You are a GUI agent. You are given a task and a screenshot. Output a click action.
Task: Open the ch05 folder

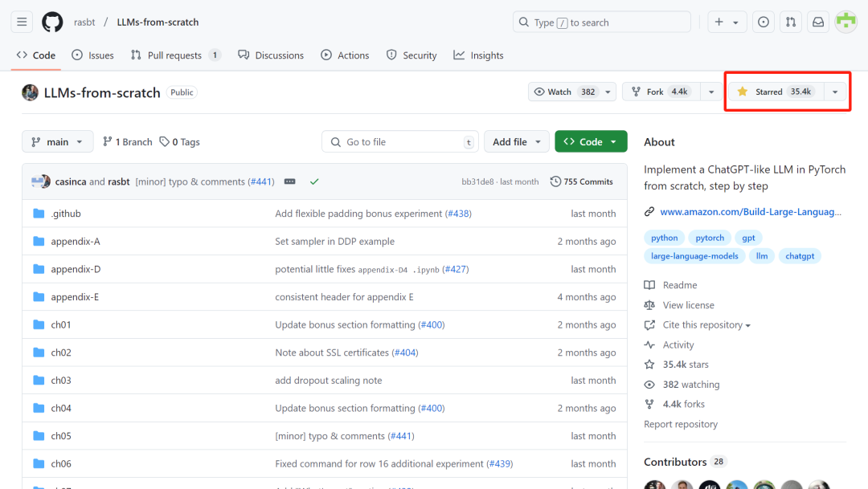point(61,436)
